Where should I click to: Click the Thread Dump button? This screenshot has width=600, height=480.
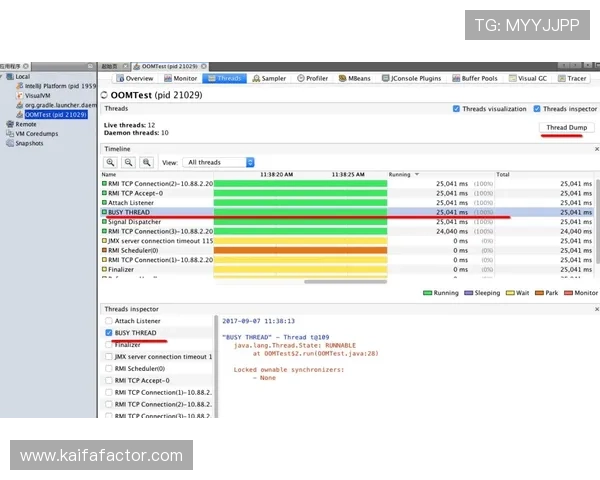click(565, 128)
